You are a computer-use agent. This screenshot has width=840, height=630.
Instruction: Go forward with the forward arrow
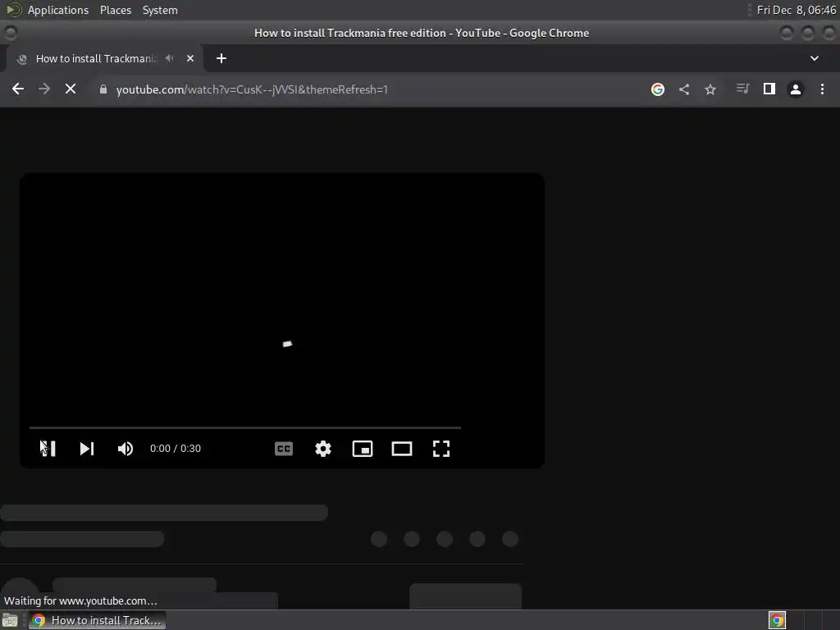(x=44, y=89)
